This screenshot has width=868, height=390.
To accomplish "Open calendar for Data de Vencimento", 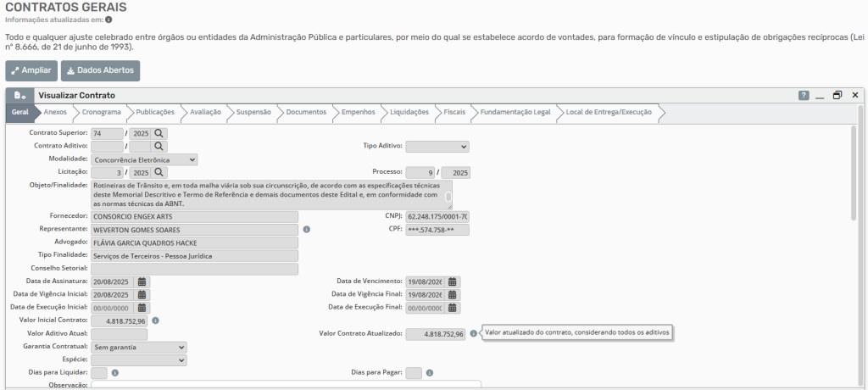I will click(453, 282).
